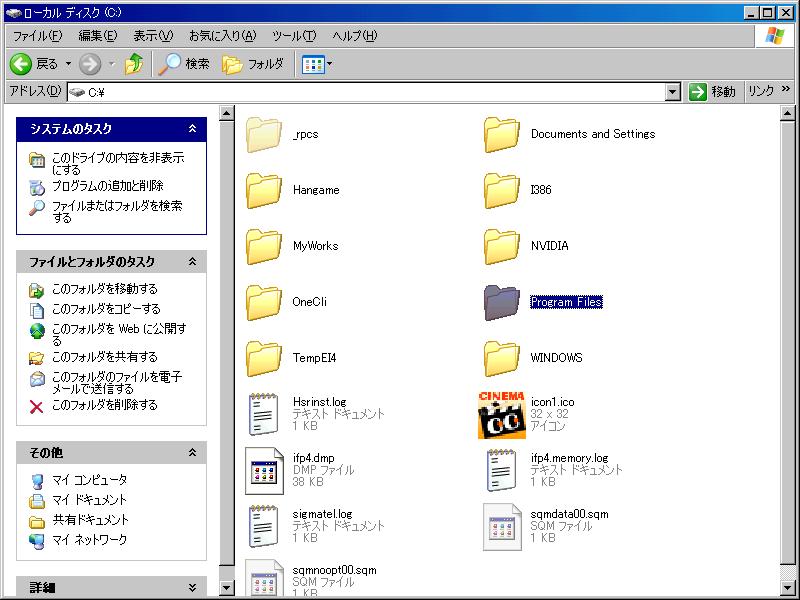Select the Hsrinst.log text document icon
This screenshot has width=800, height=600.
click(263, 414)
